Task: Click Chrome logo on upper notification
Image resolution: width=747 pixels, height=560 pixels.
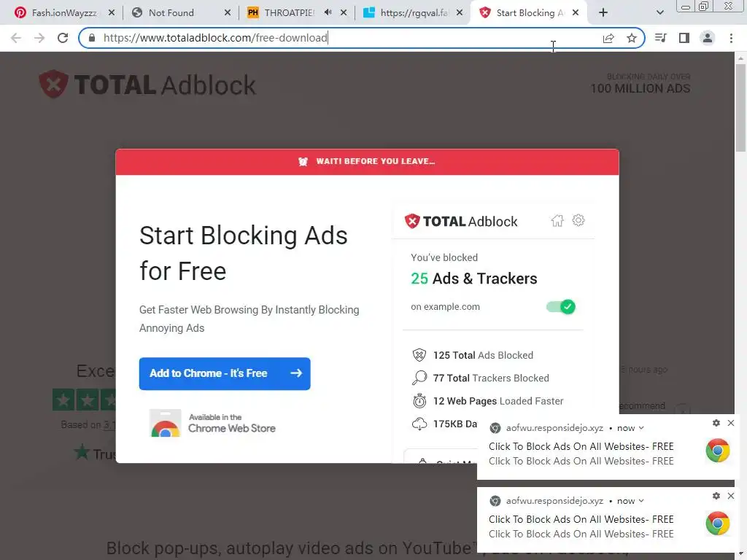Action: (x=718, y=451)
